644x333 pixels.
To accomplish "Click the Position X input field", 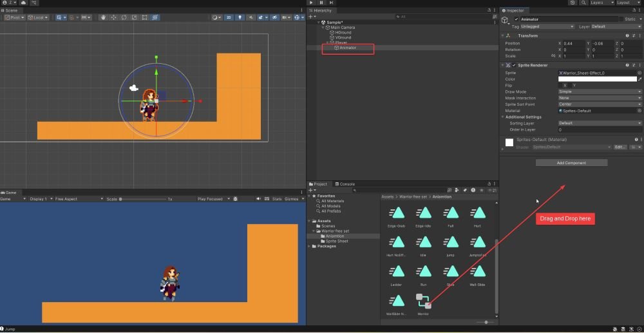I will [x=574, y=44].
